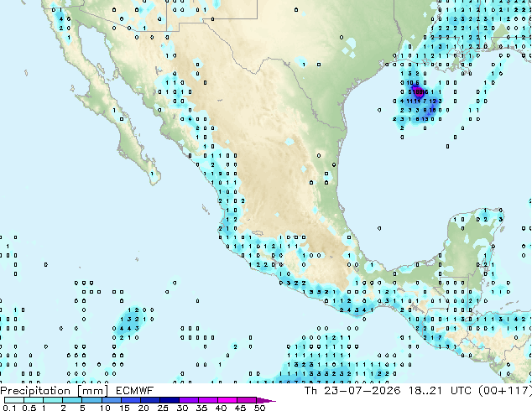
Task: Pick the 15–20 mm legend color box
Action: tap(131, 400)
